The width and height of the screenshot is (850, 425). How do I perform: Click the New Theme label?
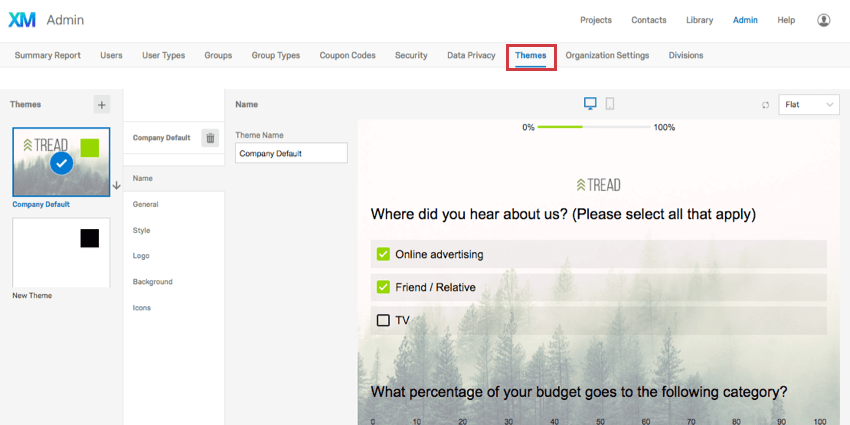coord(32,296)
